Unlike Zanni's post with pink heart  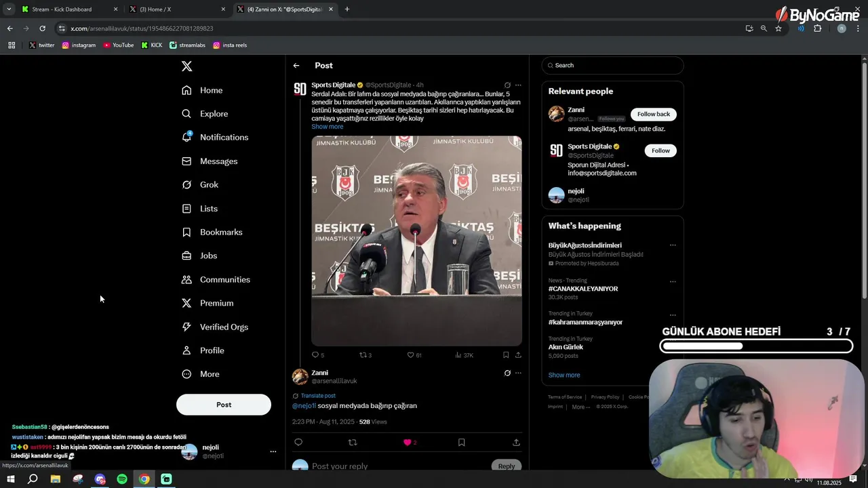coord(408,443)
